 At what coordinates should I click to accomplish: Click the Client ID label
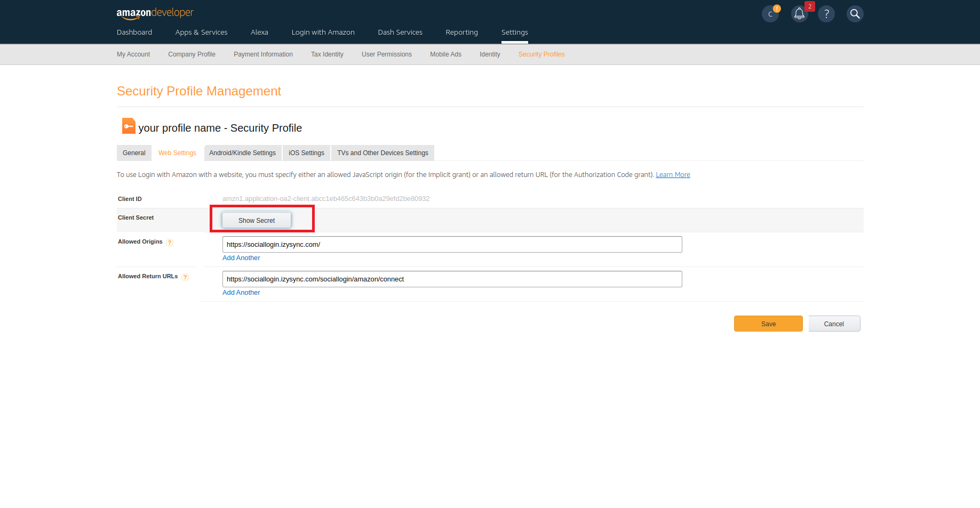pos(130,199)
